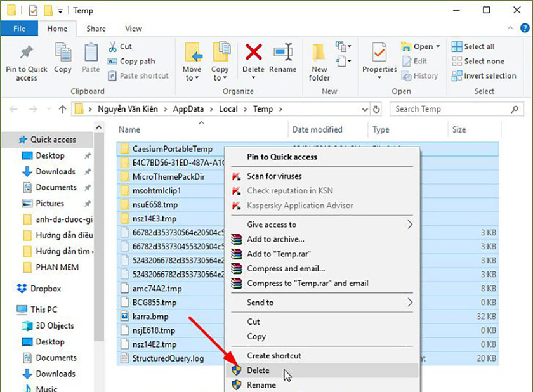Click the red Delete icon in ribbon
This screenshot has width=533, height=392.
(x=254, y=53)
